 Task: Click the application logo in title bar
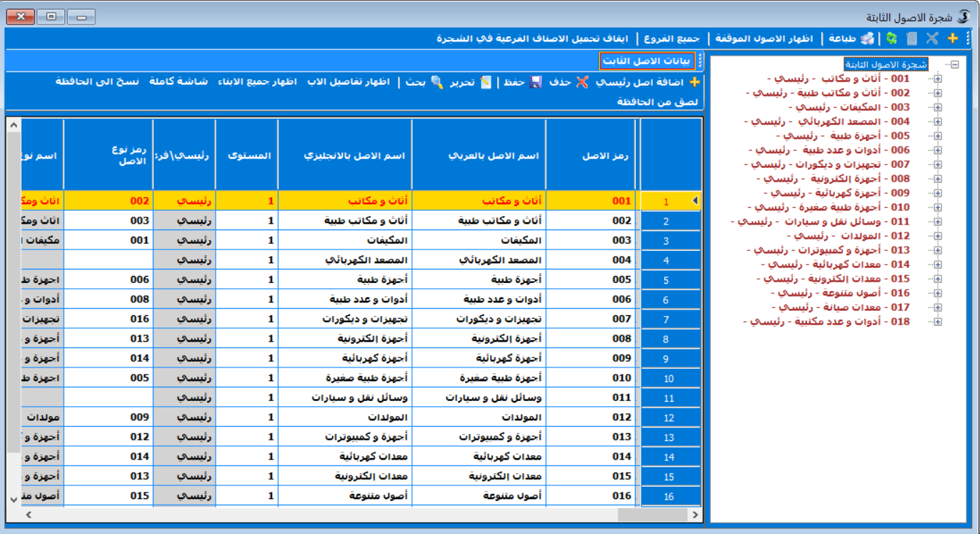tap(964, 16)
